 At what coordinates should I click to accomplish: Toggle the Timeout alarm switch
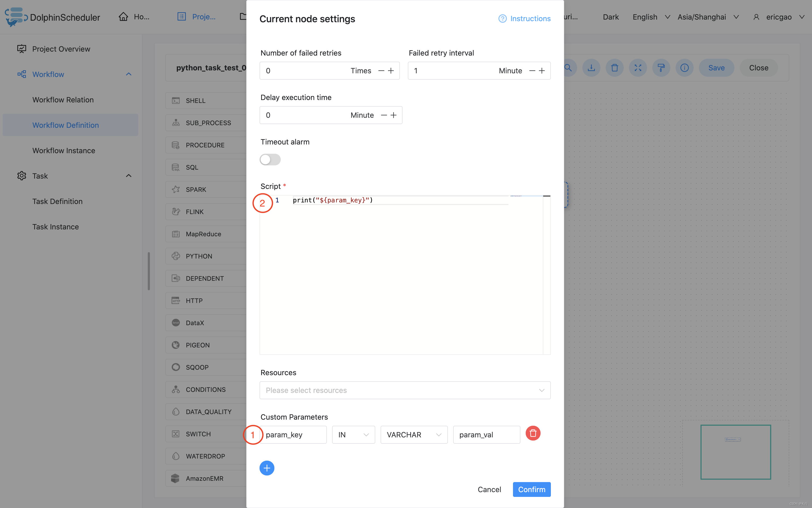pos(270,159)
